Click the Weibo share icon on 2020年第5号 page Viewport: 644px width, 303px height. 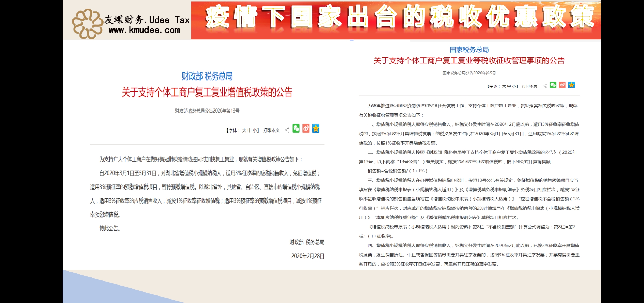pos(562,85)
